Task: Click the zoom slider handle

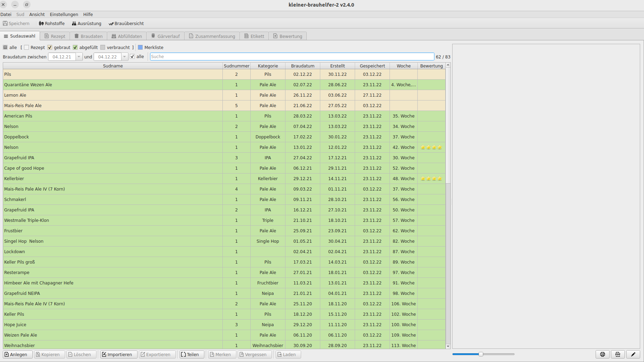Action: (481, 354)
